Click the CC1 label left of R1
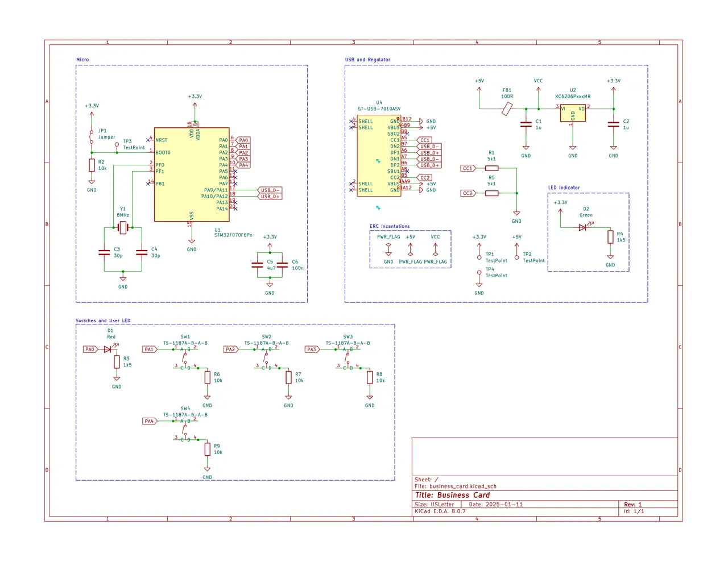Viewport: 728px width, 562px height. (x=468, y=168)
